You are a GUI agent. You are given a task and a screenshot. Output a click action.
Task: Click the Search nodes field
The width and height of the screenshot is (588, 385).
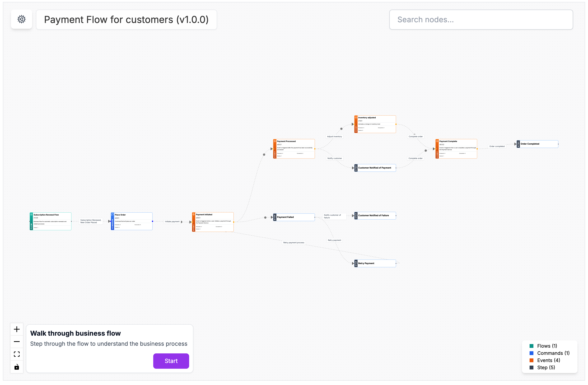481,20
